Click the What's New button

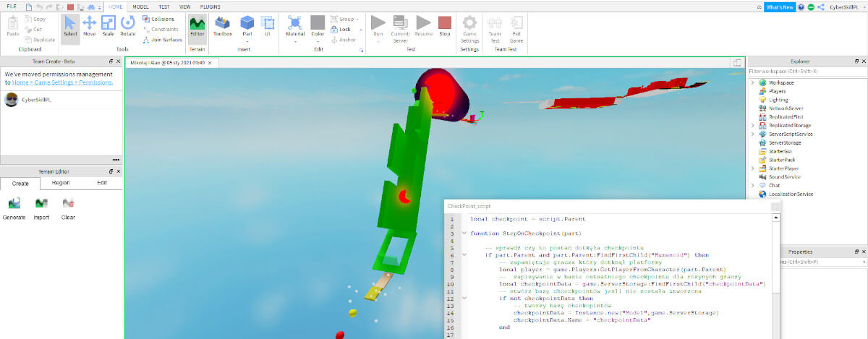point(779,7)
